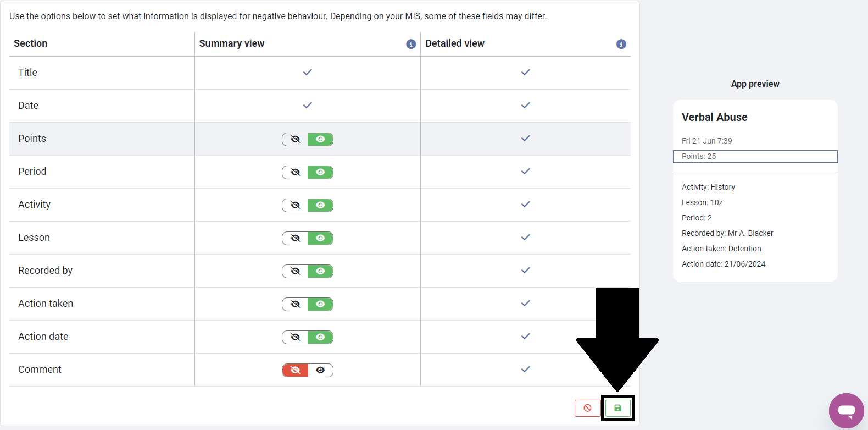Show Comment in summary view

[x=320, y=370]
